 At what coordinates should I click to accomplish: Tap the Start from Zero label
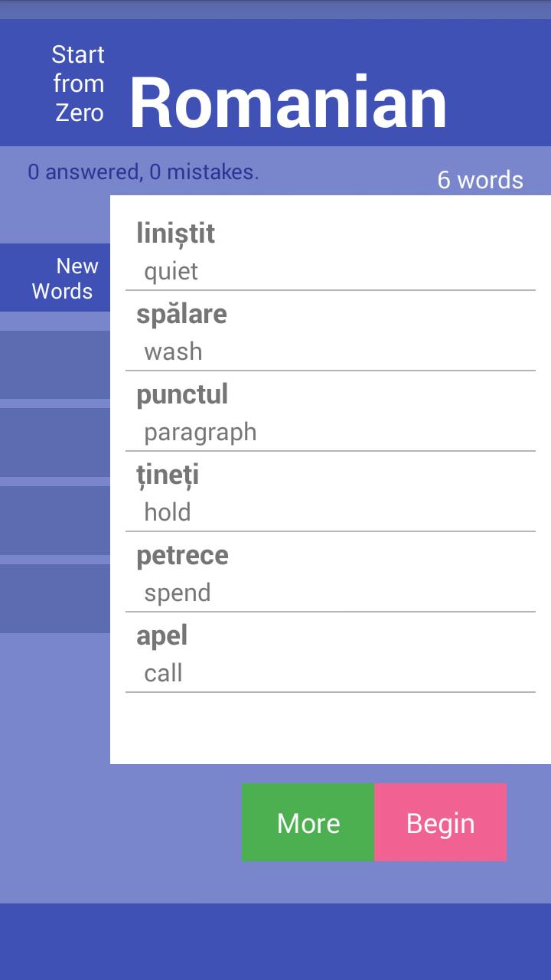78,83
